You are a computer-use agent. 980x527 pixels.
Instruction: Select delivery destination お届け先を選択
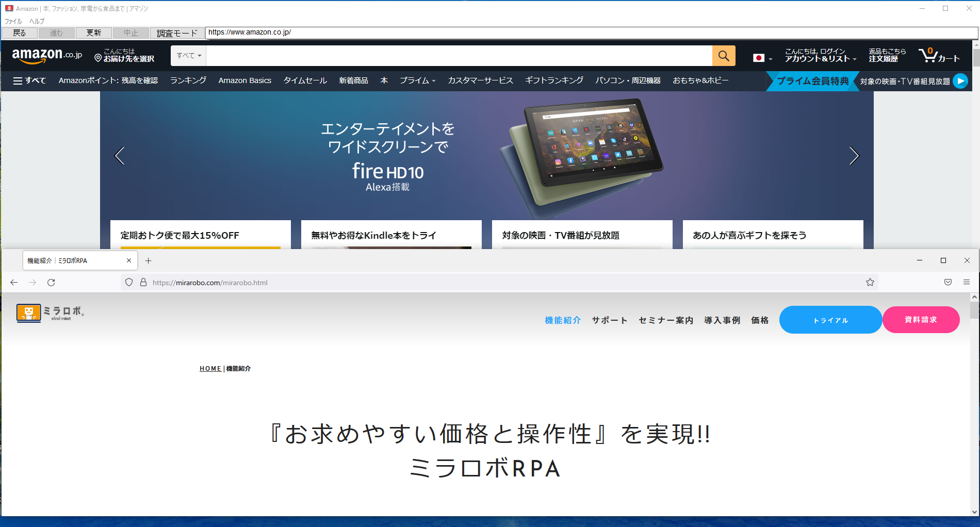click(x=124, y=55)
